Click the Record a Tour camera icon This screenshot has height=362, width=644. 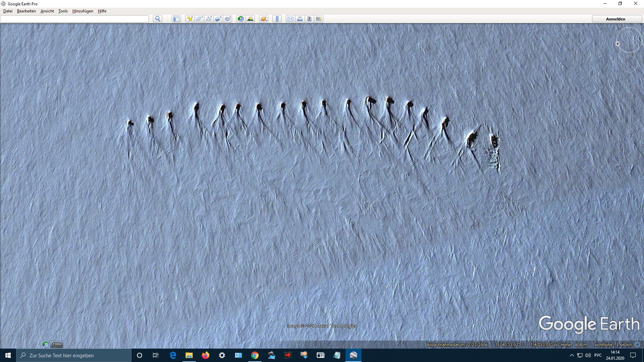click(x=228, y=19)
